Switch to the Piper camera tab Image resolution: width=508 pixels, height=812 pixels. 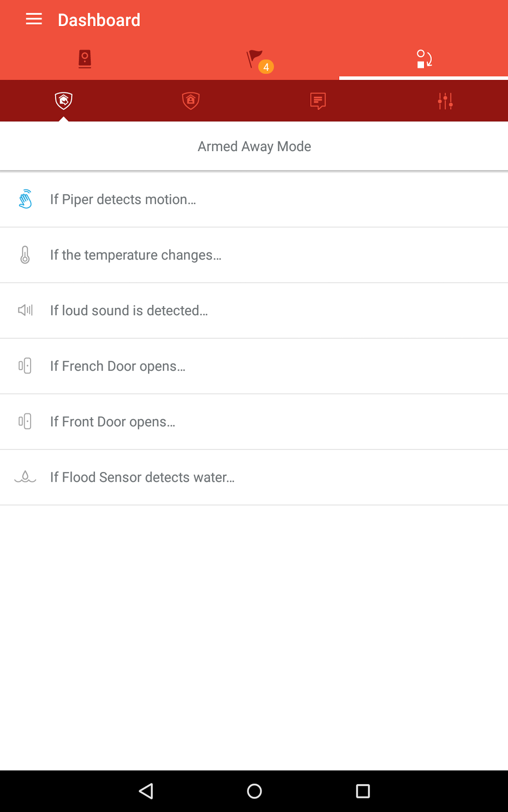[x=85, y=59]
